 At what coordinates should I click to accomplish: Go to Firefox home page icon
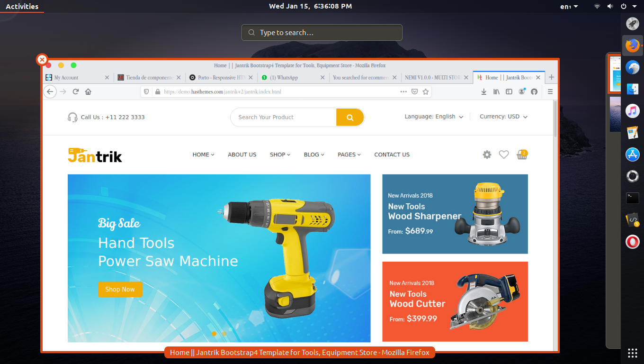[88, 91]
